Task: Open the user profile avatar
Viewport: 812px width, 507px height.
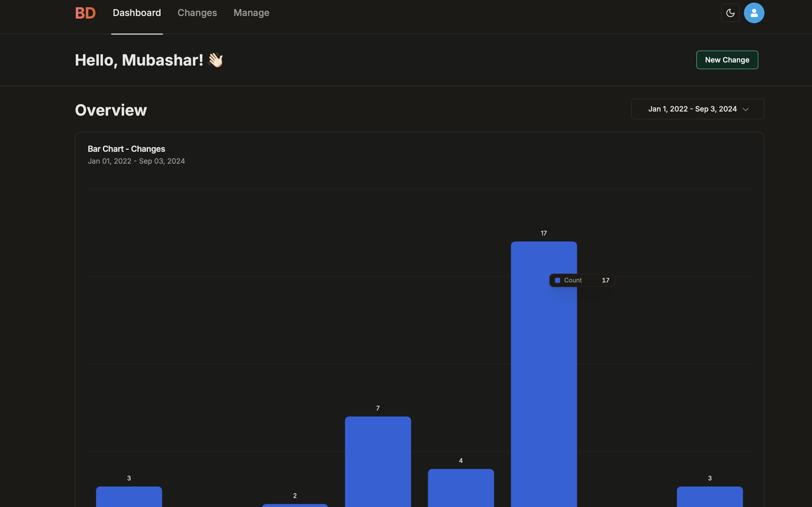Action: click(x=754, y=13)
